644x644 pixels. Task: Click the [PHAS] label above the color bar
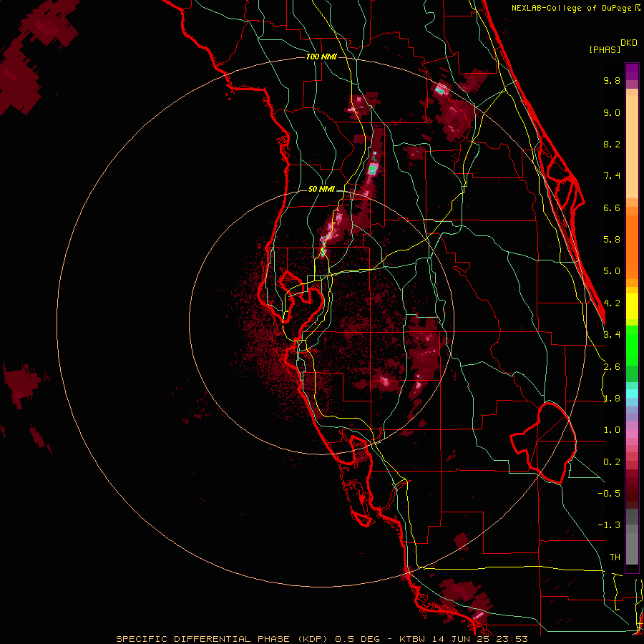[605, 50]
